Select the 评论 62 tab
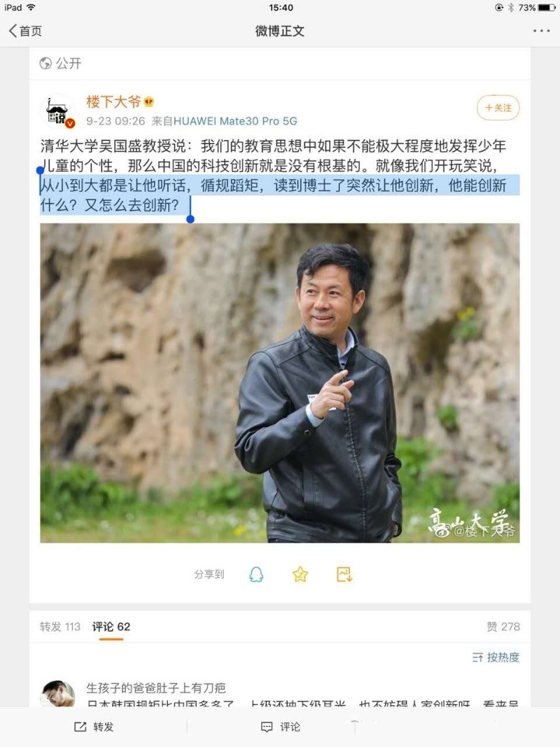The width and height of the screenshot is (560, 747). (111, 627)
